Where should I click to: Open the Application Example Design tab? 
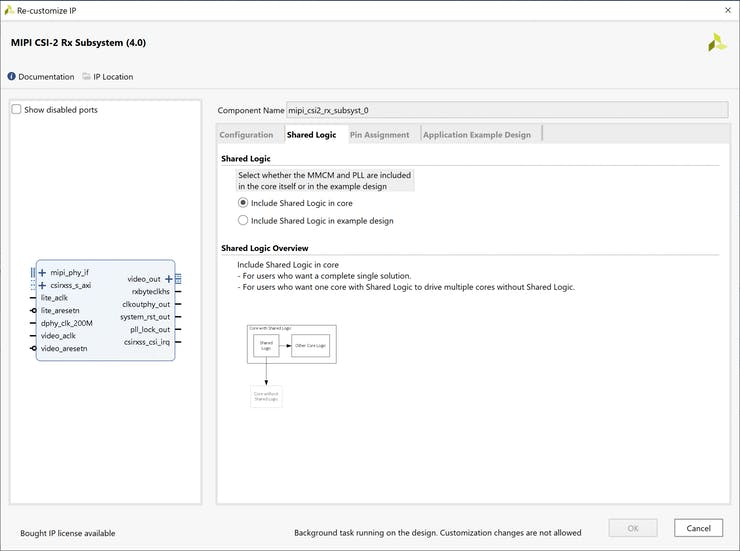[x=477, y=135]
